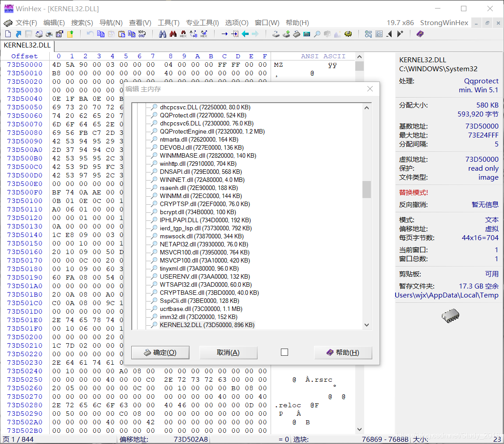
Task: Click the Open Folder toolbar icon
Action: click(x=70, y=34)
